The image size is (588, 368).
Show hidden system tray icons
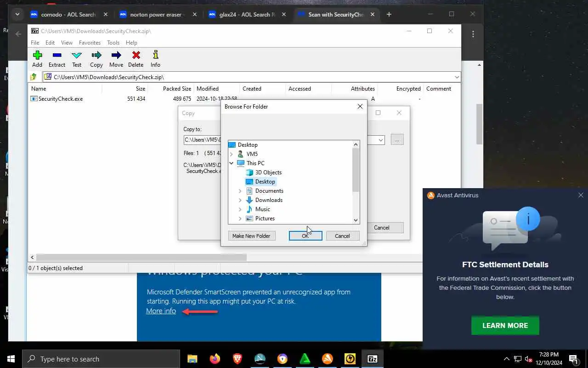(x=506, y=359)
